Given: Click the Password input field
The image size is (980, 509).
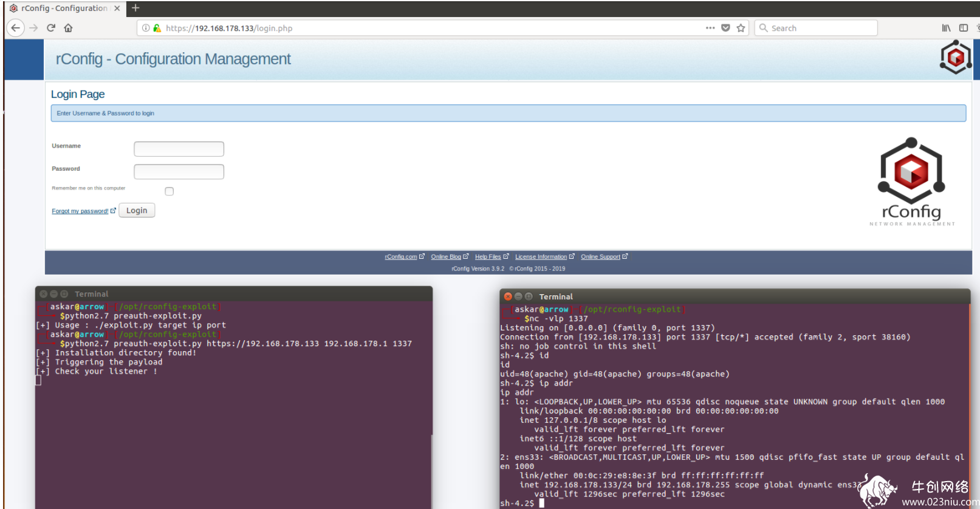Looking at the screenshot, I should click(x=179, y=172).
